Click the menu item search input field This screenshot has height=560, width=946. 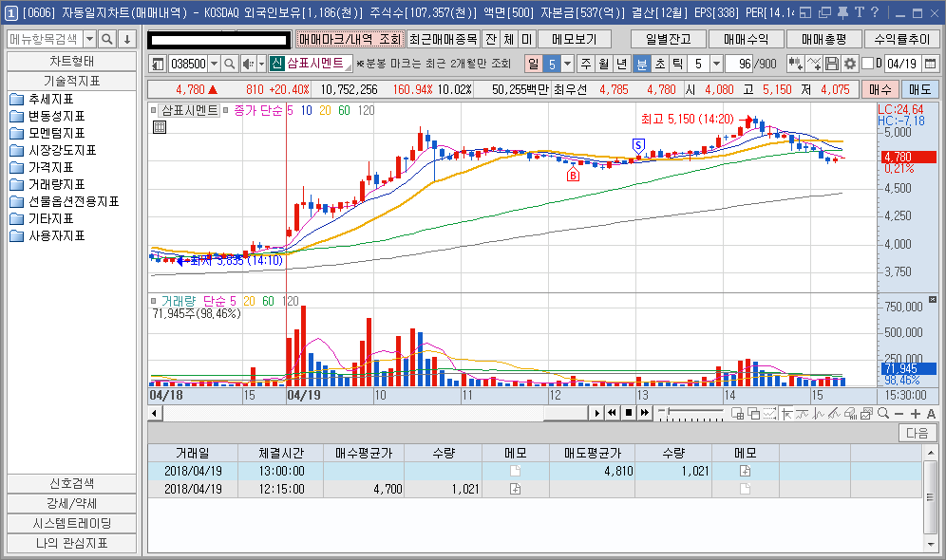coord(45,39)
